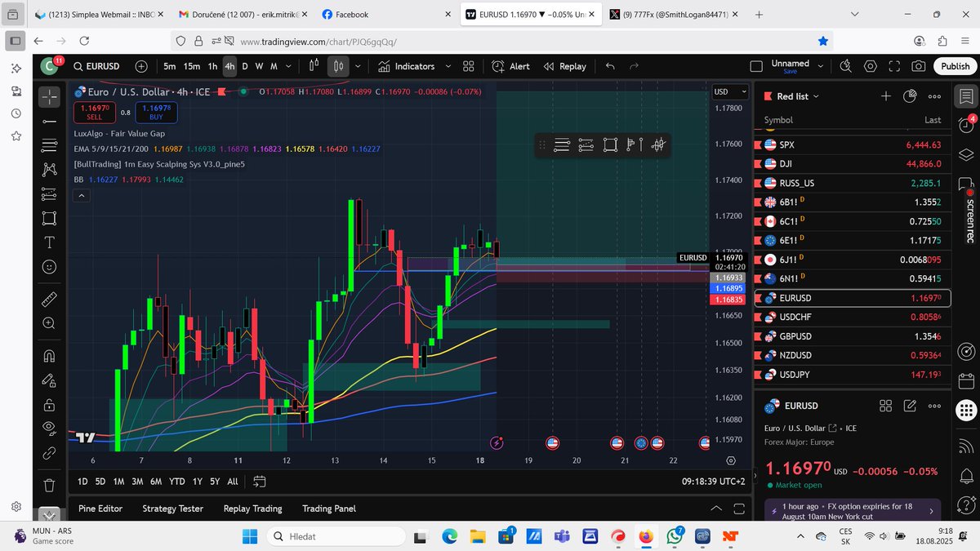The width and height of the screenshot is (980, 551).
Task: Expand the FX option expiries news item
Action: click(x=931, y=511)
